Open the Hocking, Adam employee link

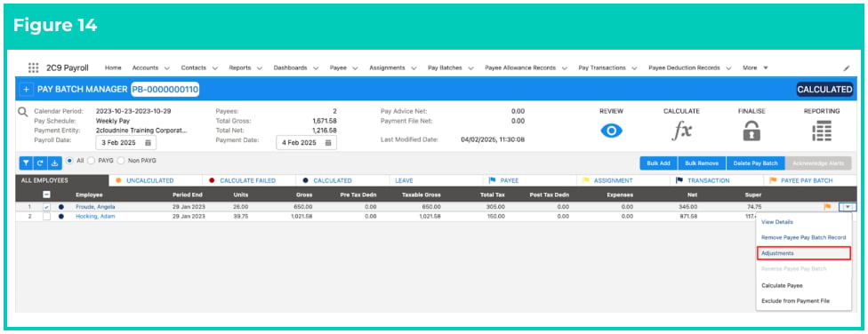coord(95,216)
